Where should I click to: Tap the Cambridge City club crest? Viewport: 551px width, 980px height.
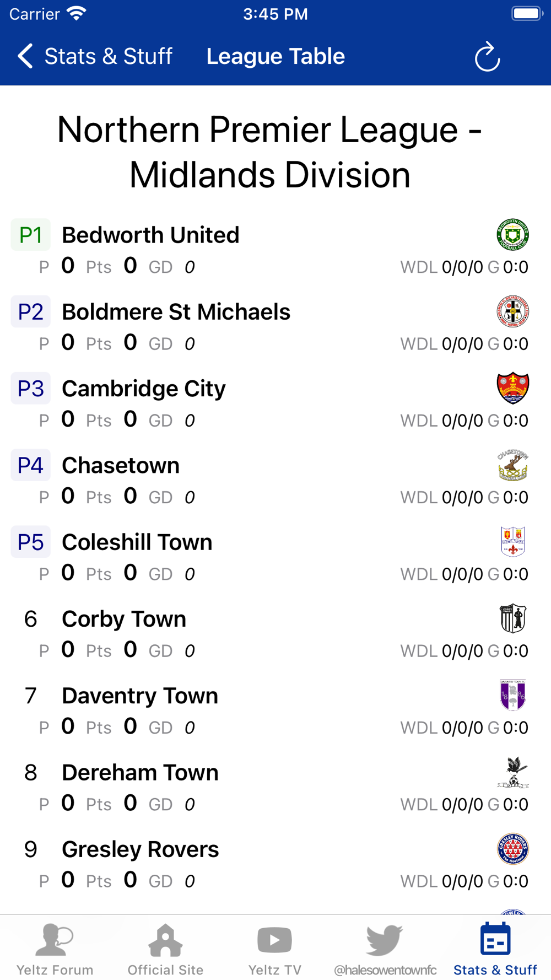[x=513, y=388]
